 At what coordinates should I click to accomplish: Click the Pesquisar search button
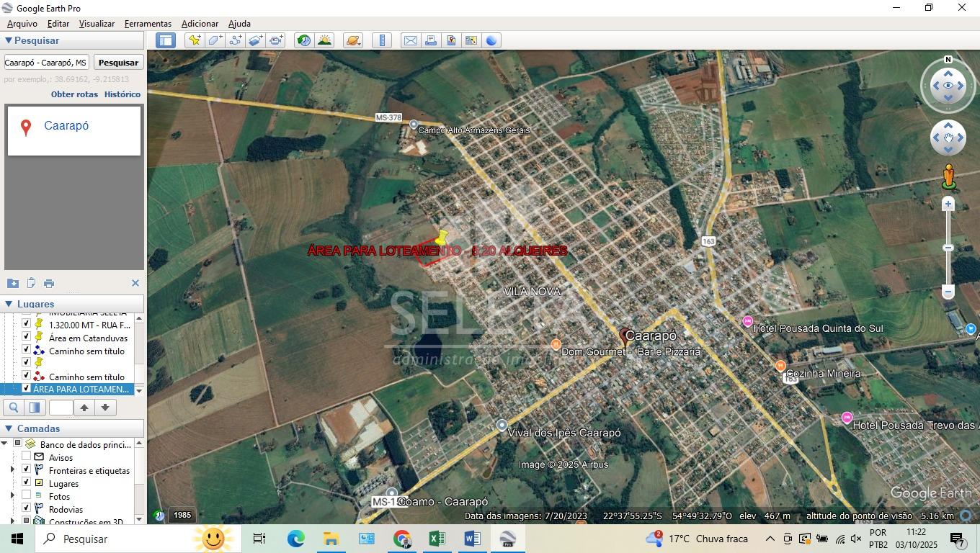[118, 63]
